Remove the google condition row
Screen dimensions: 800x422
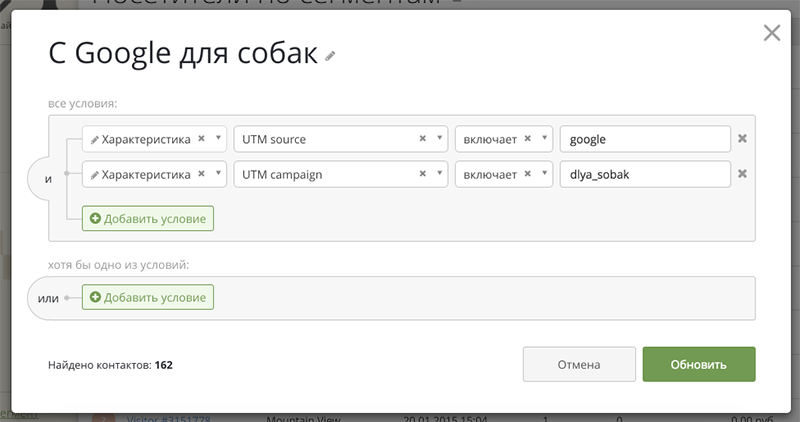coord(742,138)
